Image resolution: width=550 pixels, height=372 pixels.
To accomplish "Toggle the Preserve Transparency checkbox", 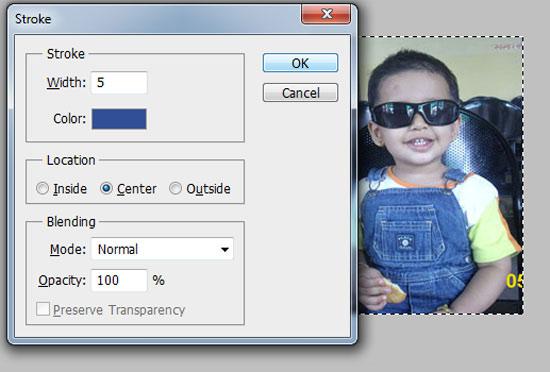I will coord(43,309).
